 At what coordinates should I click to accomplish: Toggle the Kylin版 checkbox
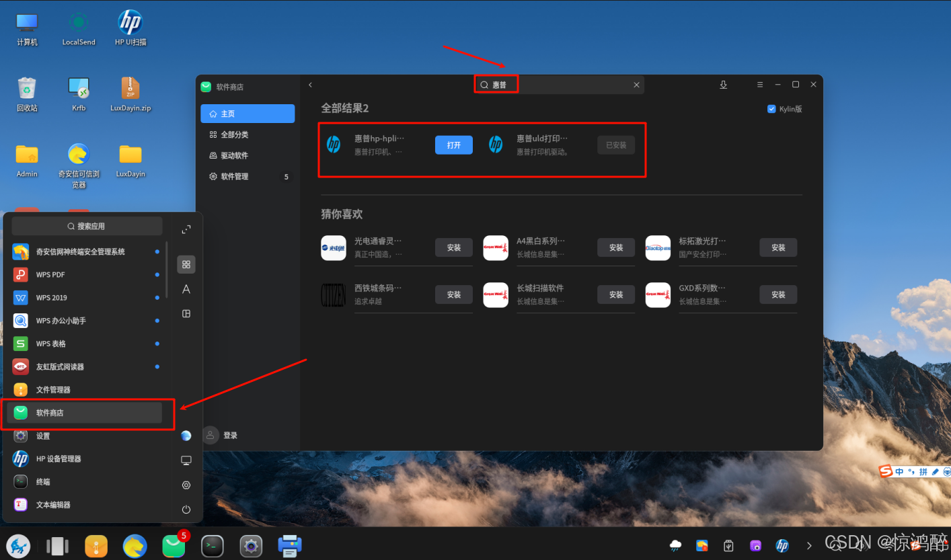pos(771,109)
